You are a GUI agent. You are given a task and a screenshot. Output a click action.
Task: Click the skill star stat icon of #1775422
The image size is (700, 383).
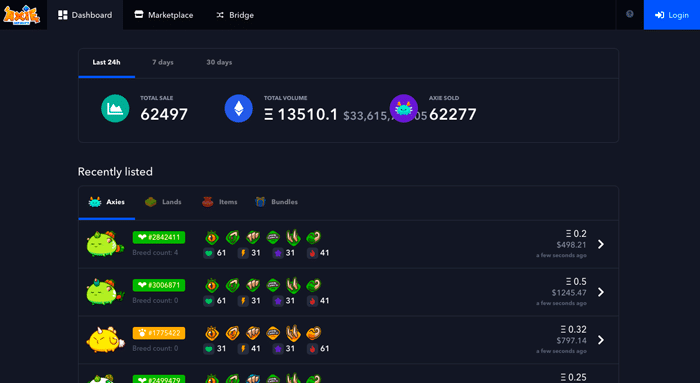pos(278,349)
